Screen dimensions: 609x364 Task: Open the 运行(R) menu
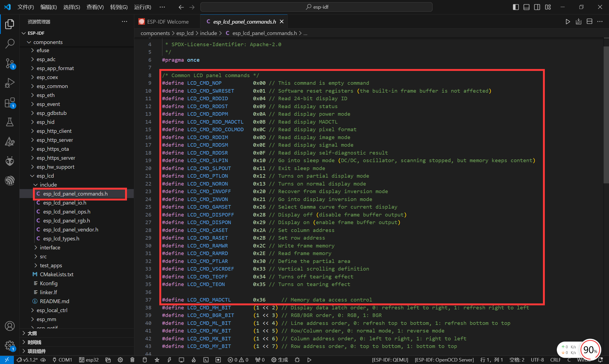tap(143, 7)
